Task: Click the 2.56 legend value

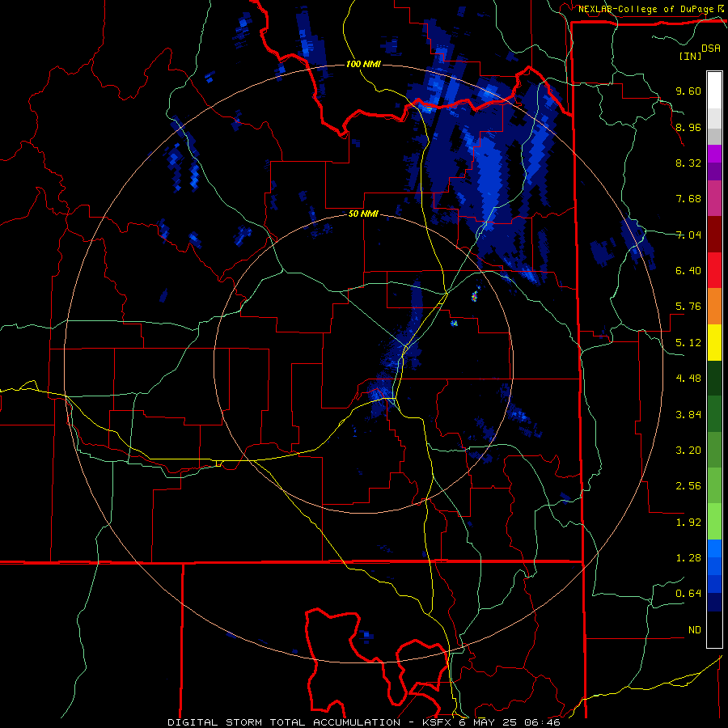Action: pos(688,486)
